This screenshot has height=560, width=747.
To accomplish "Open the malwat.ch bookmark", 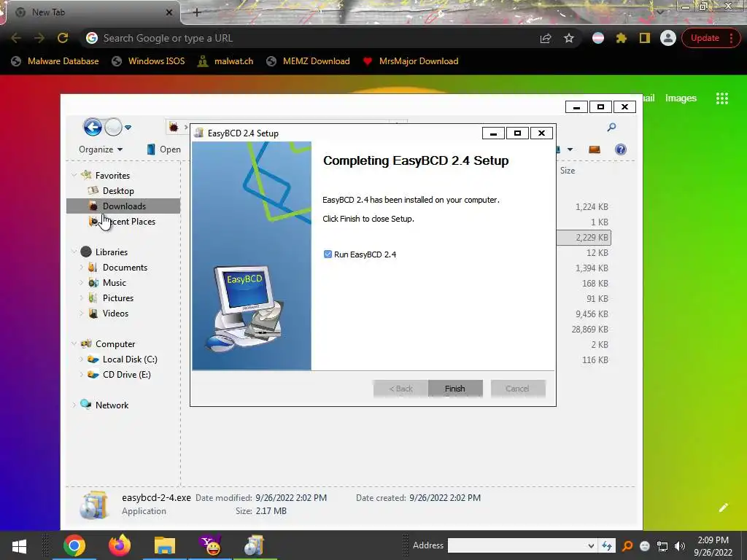I will click(x=225, y=61).
